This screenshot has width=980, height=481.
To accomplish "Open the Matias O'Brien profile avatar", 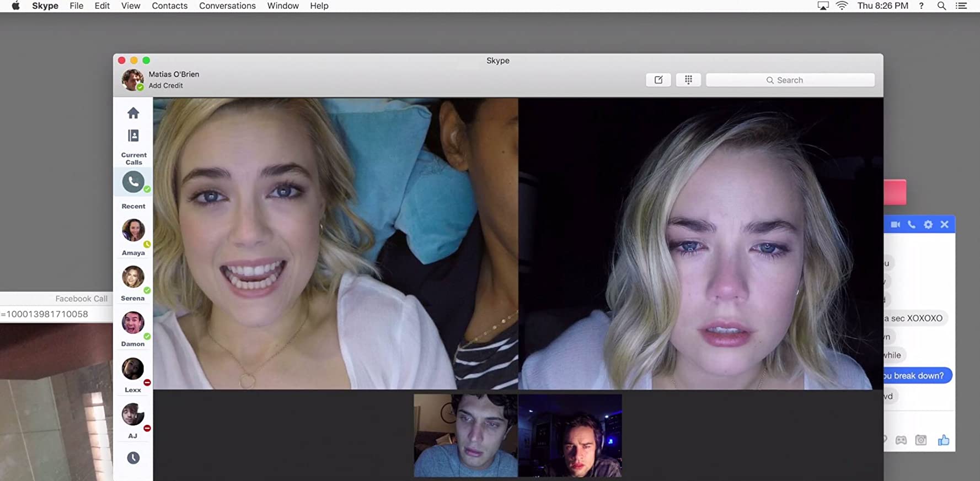I will click(132, 80).
